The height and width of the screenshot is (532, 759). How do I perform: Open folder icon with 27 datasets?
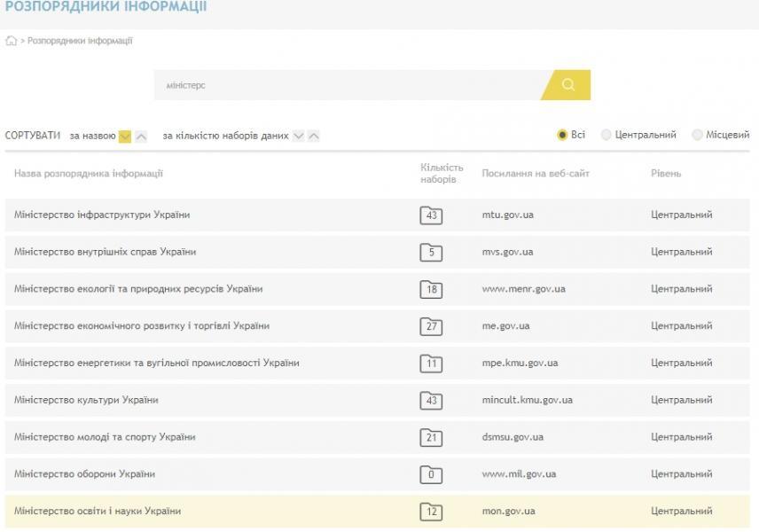[x=431, y=325]
